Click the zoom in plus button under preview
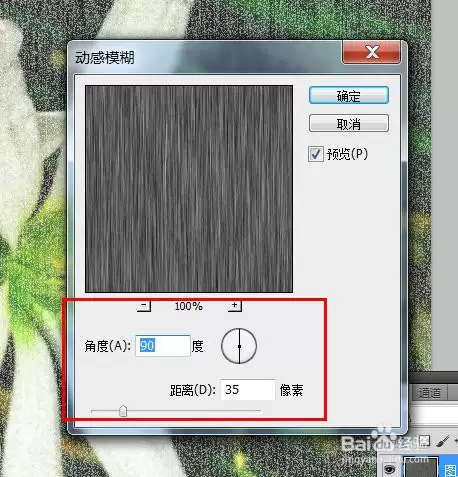The image size is (458, 477). [235, 306]
